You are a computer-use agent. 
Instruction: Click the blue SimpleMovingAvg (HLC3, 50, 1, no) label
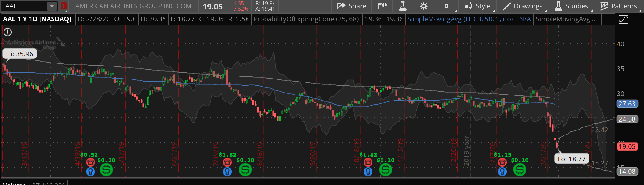[x=460, y=19]
